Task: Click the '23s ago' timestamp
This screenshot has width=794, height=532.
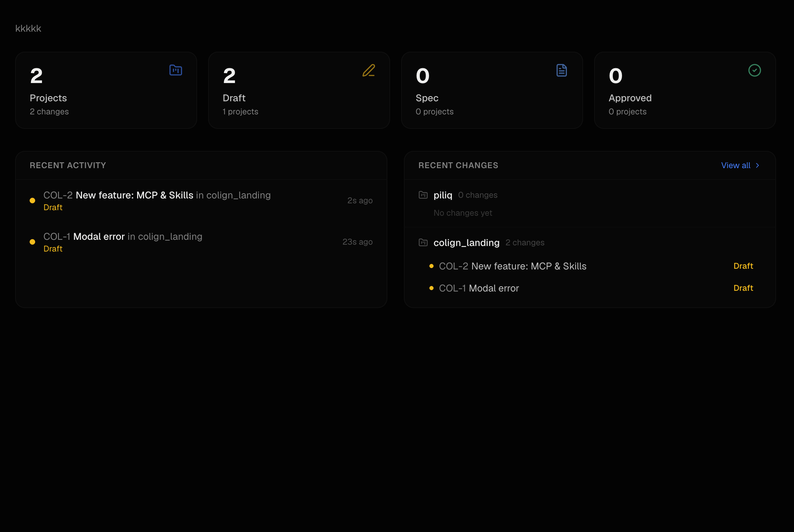Action: click(358, 242)
